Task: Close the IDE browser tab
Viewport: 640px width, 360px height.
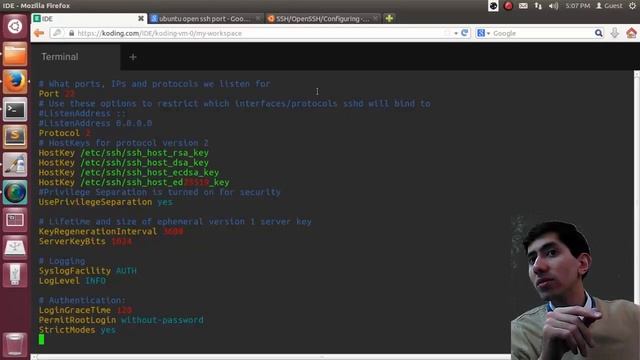Action: [x=141, y=18]
